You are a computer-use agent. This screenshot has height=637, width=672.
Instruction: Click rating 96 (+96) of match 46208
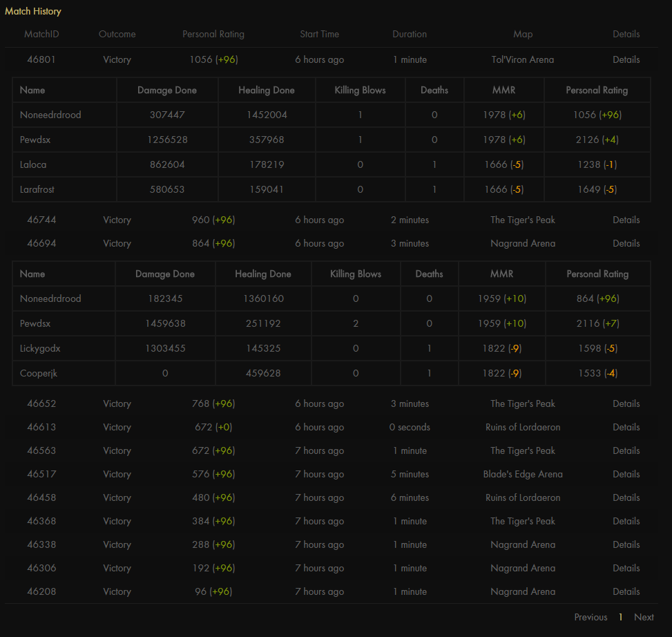point(213,591)
